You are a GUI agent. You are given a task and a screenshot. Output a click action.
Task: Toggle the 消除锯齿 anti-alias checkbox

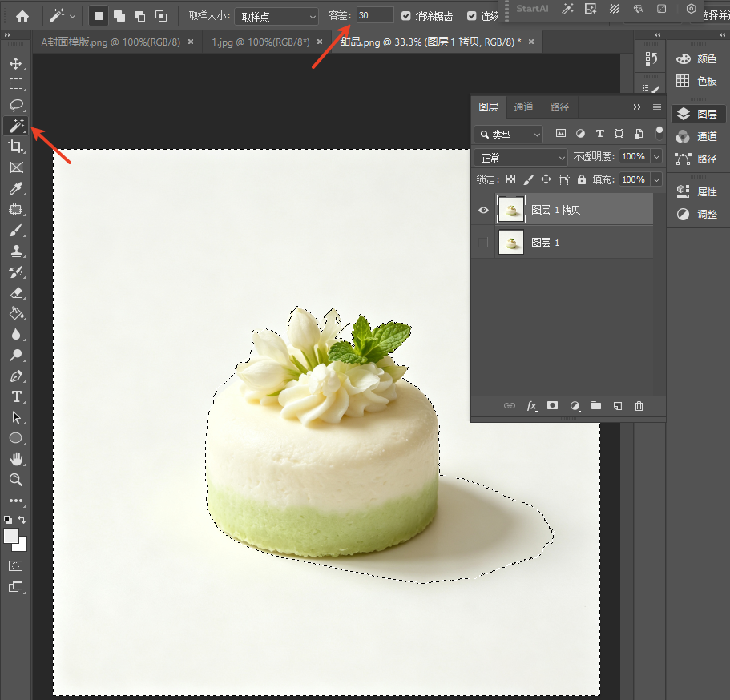pyautogui.click(x=406, y=16)
